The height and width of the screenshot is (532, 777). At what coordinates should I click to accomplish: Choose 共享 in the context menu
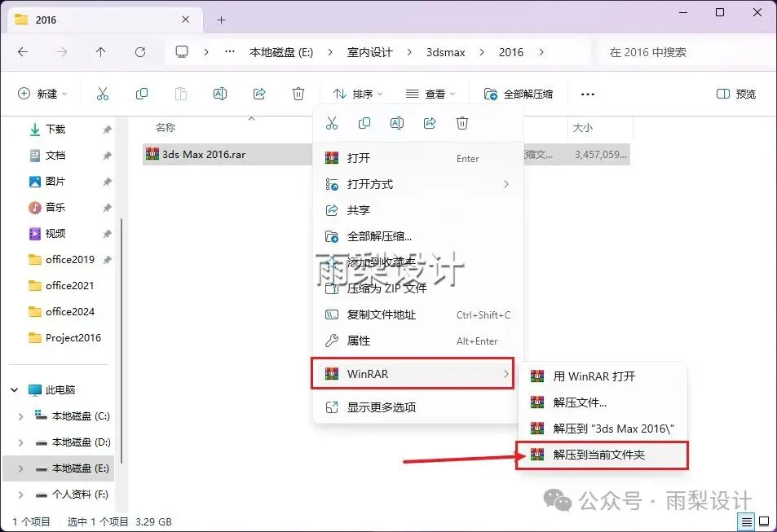point(417,210)
